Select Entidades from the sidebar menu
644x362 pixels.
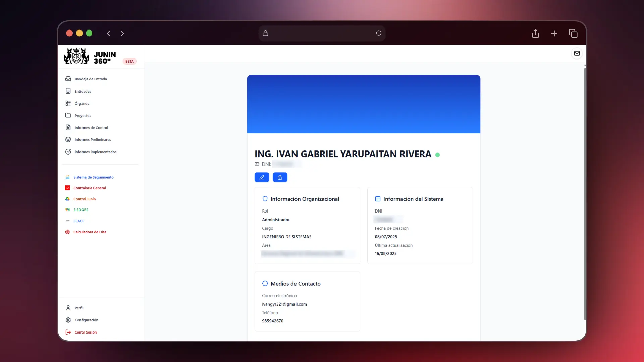click(83, 91)
